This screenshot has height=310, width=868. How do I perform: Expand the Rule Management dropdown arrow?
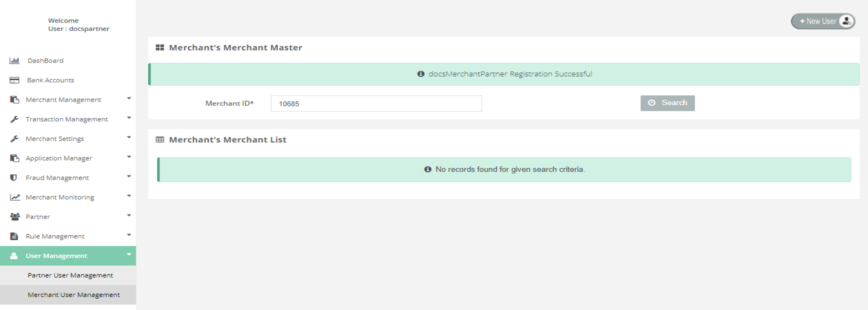pos(129,235)
